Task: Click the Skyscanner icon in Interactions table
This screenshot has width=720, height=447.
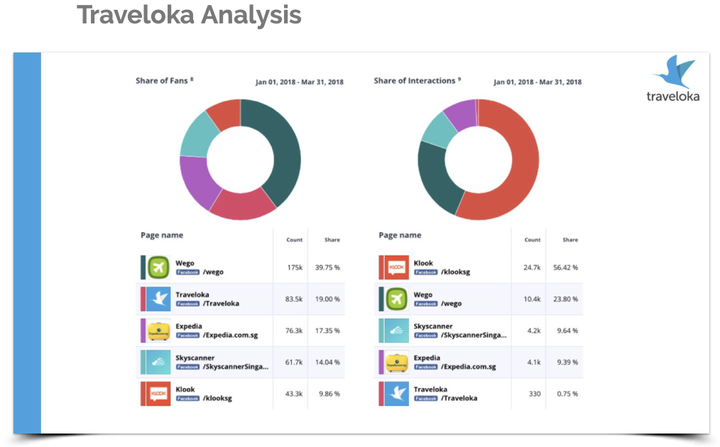Action: pos(395,331)
